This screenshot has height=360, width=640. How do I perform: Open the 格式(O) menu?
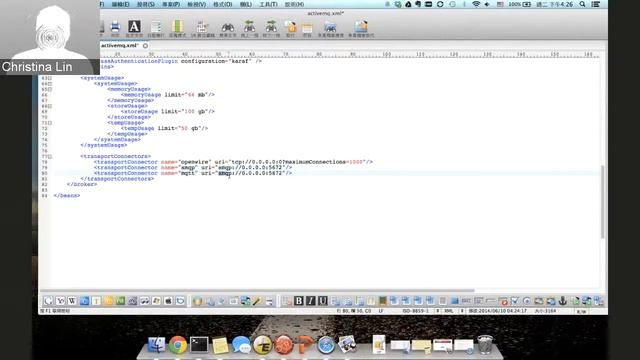tap(222, 4)
